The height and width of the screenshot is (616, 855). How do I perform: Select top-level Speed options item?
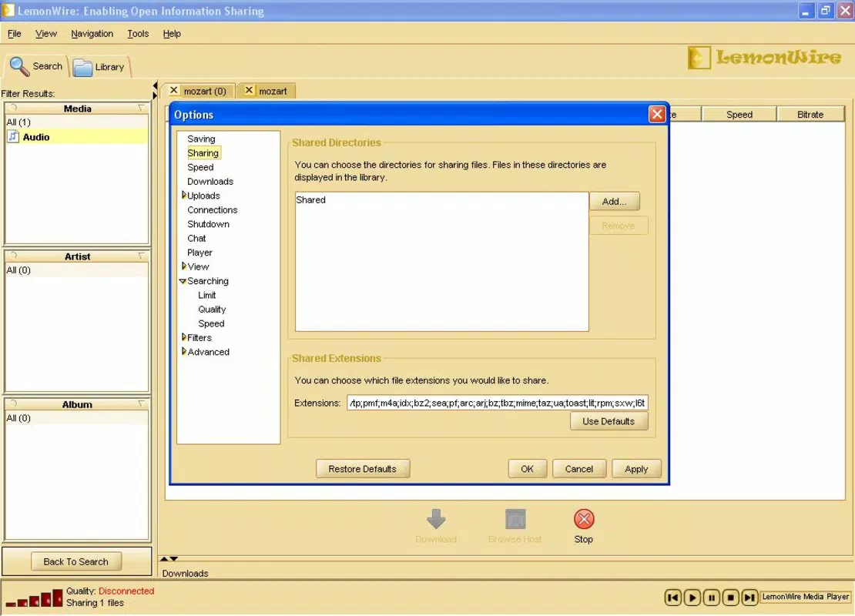click(200, 167)
